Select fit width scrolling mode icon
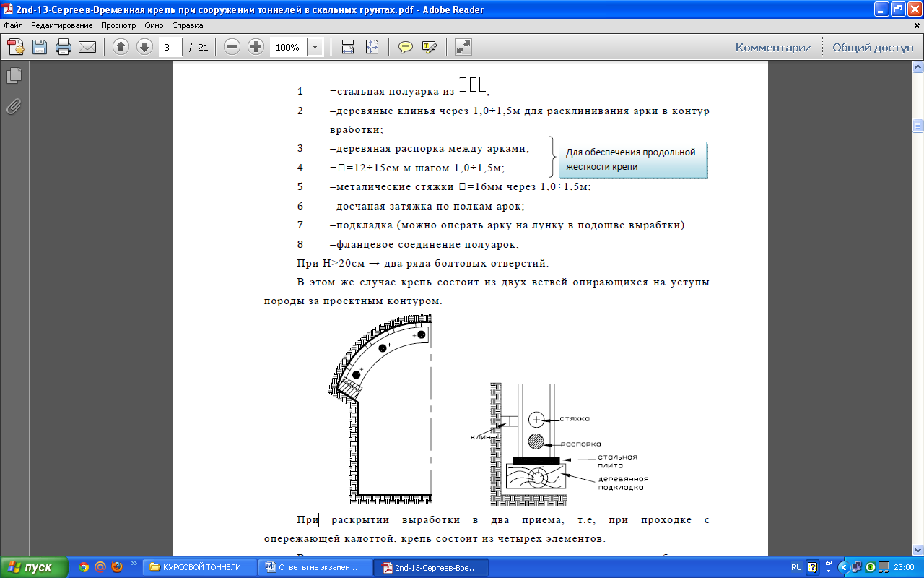 [348, 47]
